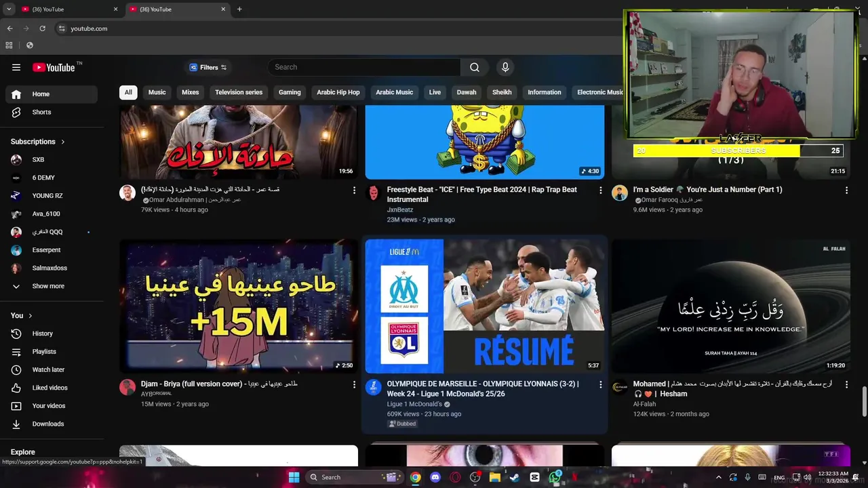Image resolution: width=868 pixels, height=488 pixels.
Task: Open Discord from the taskbar
Action: pos(435,477)
